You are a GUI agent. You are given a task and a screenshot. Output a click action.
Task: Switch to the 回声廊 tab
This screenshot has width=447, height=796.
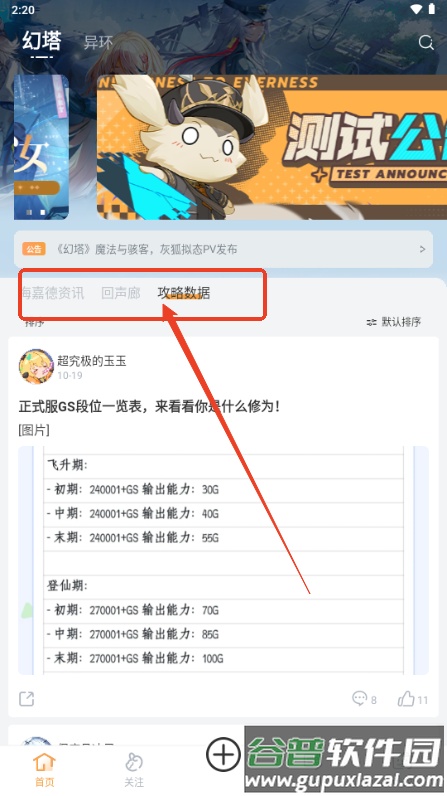pos(121,293)
